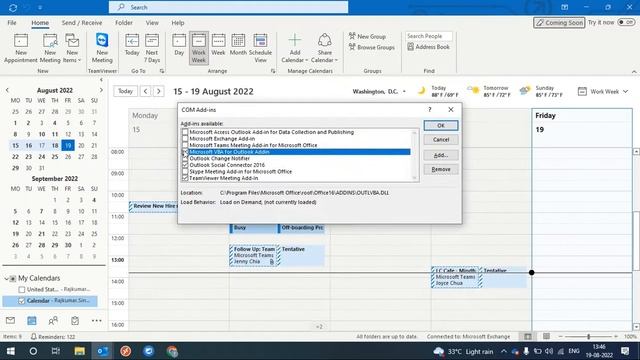Open Windows Start menu
Image resolution: width=640 pixels, height=360 pixels.
[x=11, y=351]
